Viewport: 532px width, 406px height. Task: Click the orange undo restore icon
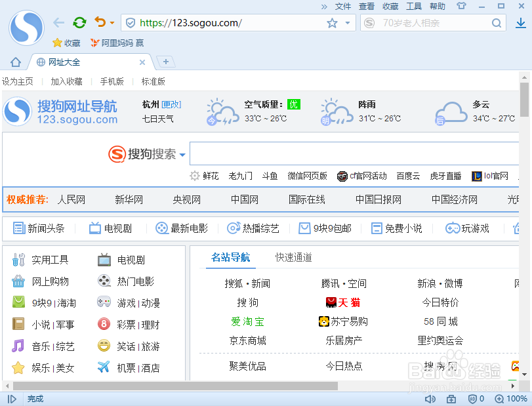(100, 22)
